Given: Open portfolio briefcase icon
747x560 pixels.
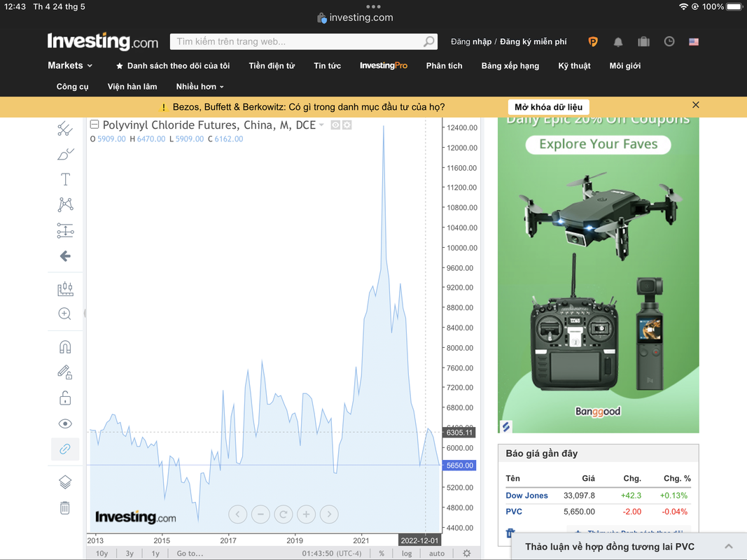Looking at the screenshot, I should [x=643, y=42].
